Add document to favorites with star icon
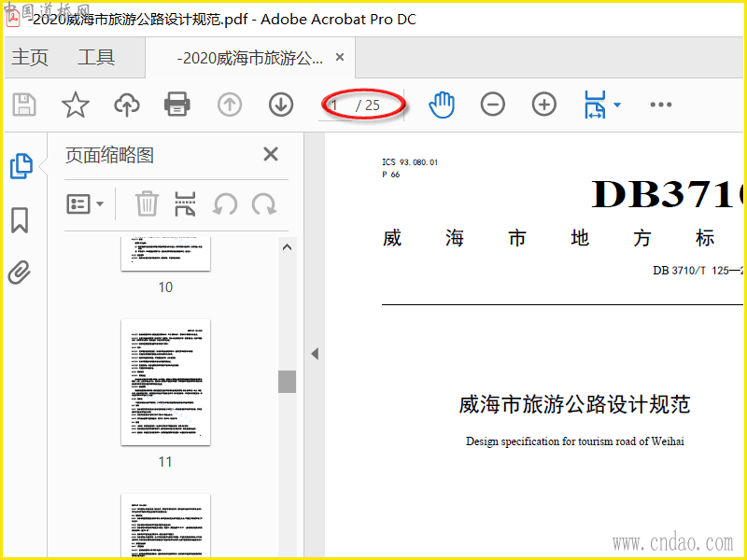This screenshot has height=560, width=747. tap(76, 105)
